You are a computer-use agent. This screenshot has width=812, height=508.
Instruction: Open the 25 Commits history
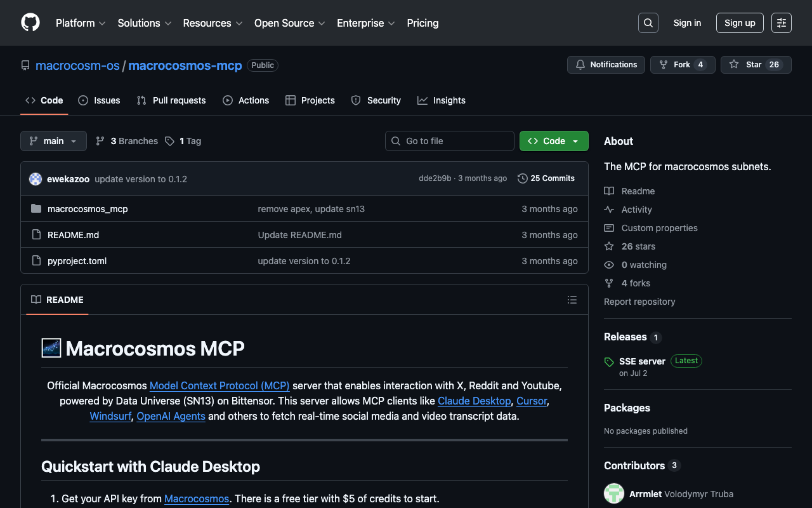click(546, 178)
